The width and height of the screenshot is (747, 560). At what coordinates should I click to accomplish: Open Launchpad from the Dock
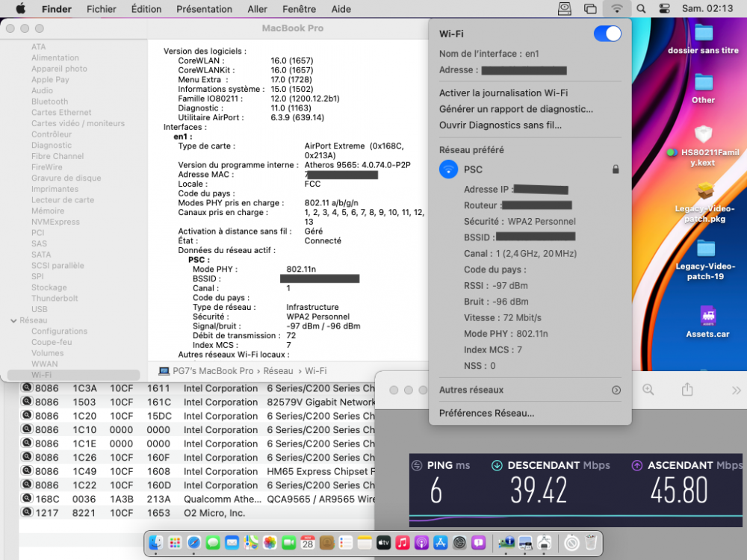click(x=175, y=542)
